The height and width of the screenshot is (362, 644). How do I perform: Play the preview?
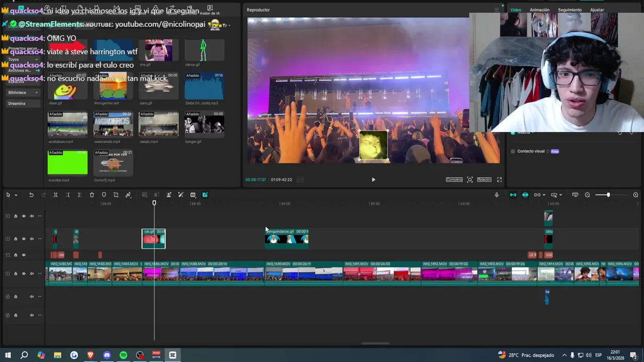[x=373, y=179]
